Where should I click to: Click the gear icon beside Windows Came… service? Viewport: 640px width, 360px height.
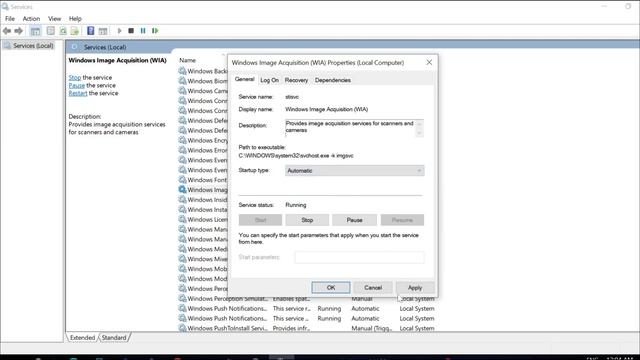tap(182, 91)
